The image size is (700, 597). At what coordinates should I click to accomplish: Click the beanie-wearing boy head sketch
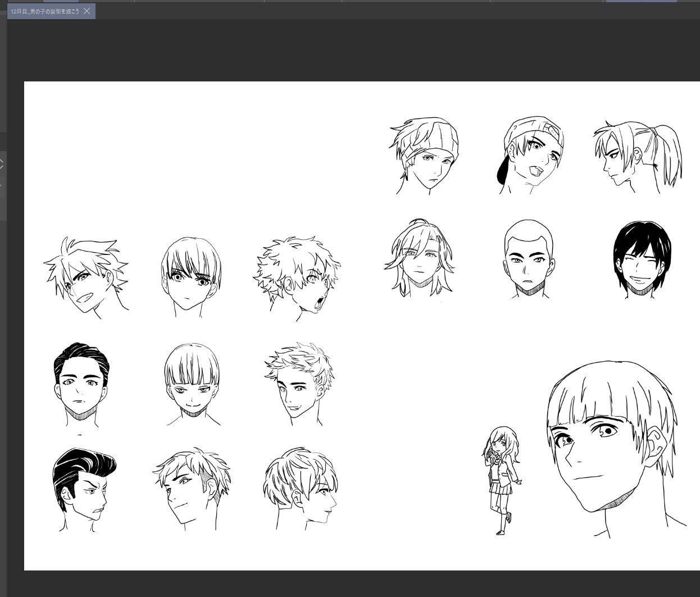coord(425,154)
